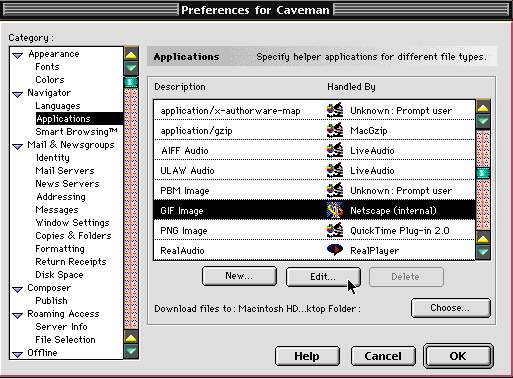This screenshot has width=513, height=379.
Task: Click the RealPlayer icon
Action: [335, 250]
